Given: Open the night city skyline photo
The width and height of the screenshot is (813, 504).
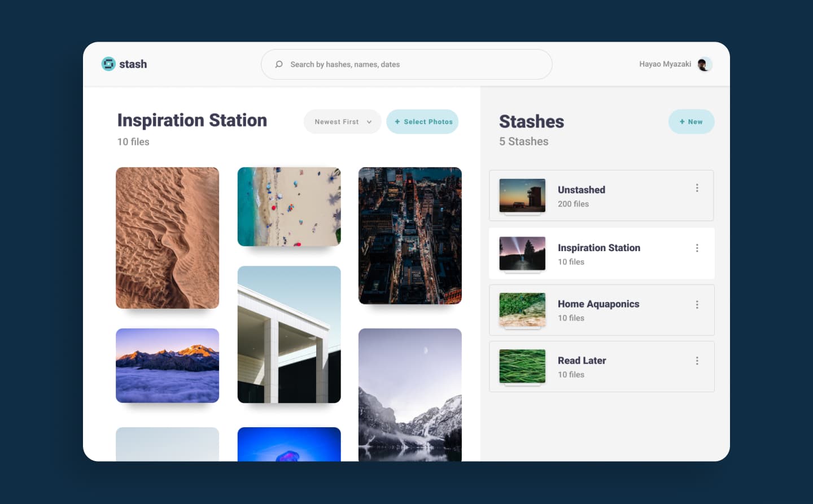Looking at the screenshot, I should (410, 235).
